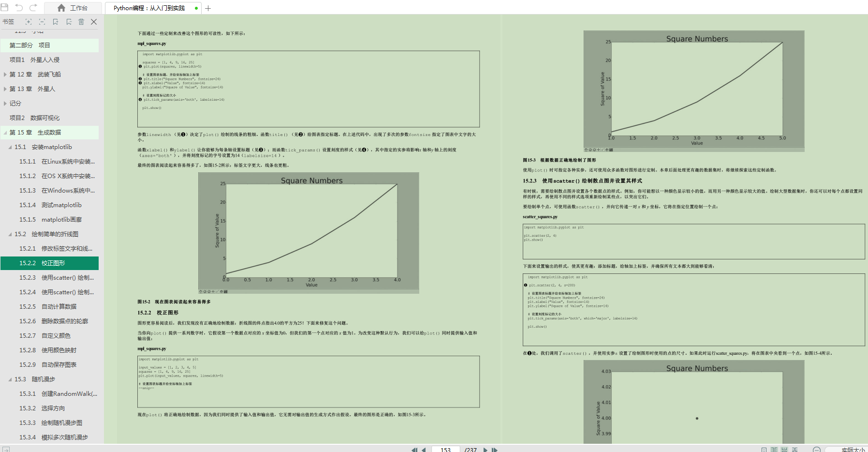This screenshot has height=452, width=868.
Task: Click the save icon
Action: tap(4, 7)
